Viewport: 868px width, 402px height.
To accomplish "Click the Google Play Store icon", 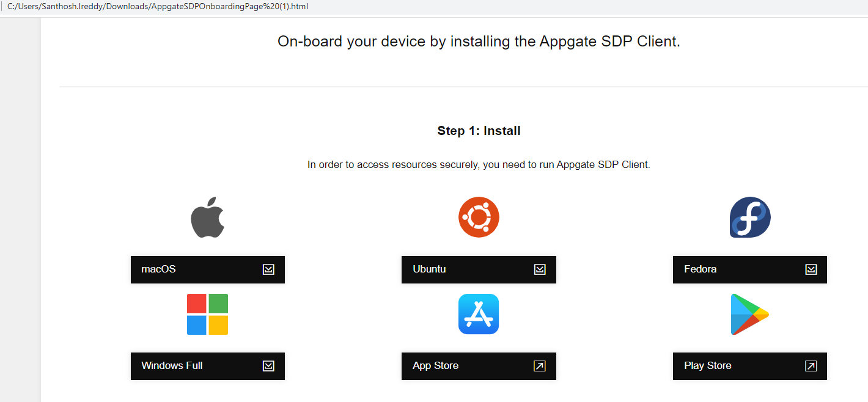I will (749, 313).
